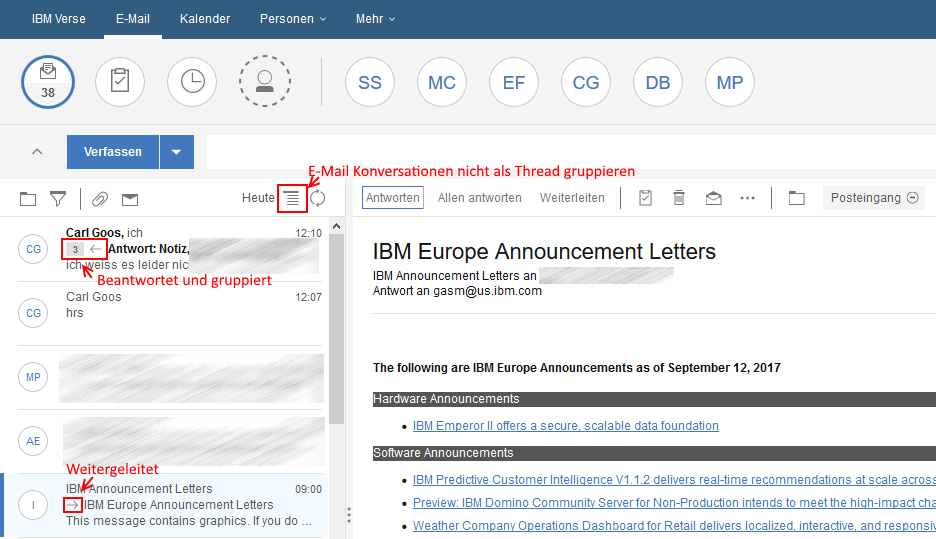Click the mark needs-action icon in the message toolbar

(645, 198)
